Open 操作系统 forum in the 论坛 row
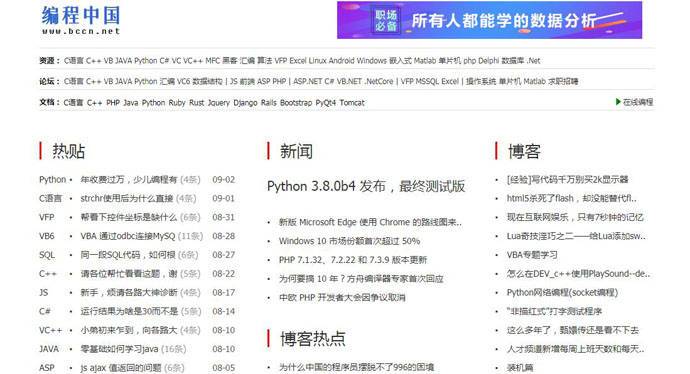 coord(481,81)
